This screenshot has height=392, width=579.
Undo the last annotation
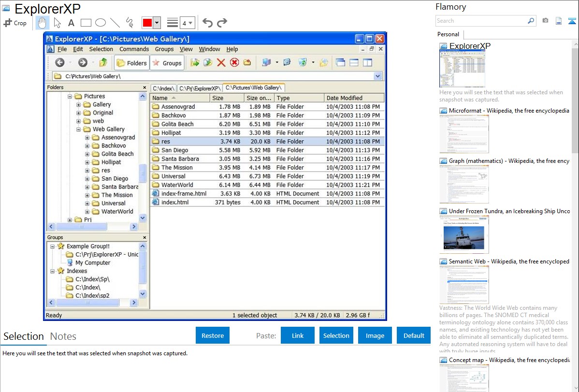coord(207,23)
